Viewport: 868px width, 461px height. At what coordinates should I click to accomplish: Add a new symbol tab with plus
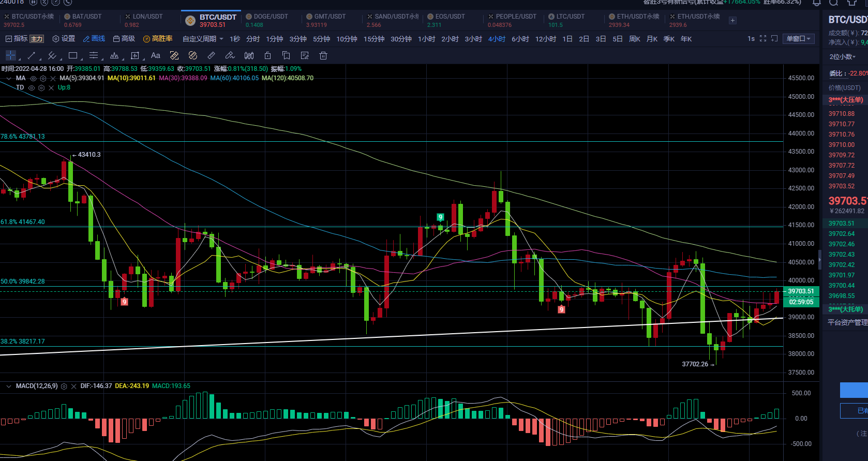[x=732, y=21]
